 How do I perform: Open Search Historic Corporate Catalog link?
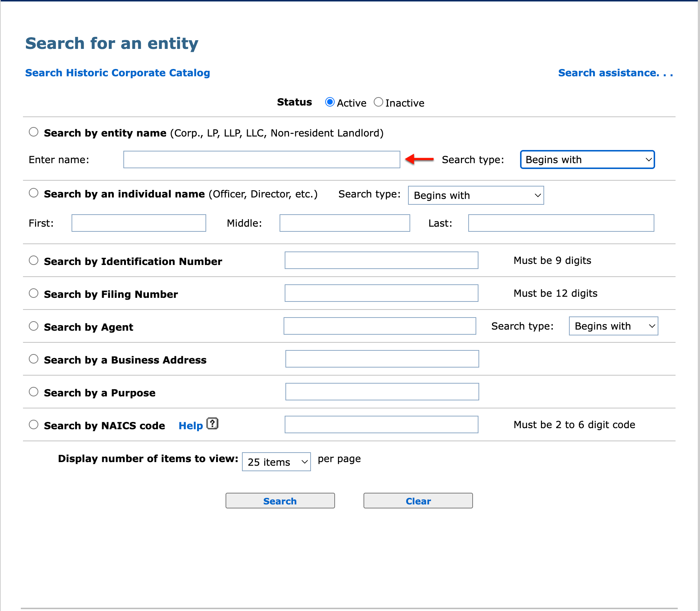(118, 73)
